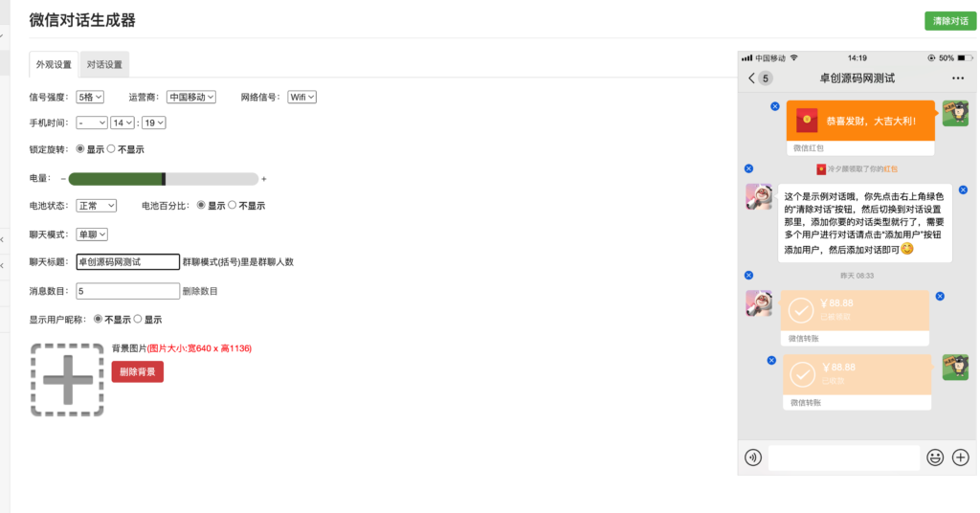This screenshot has height=513, width=980.
Task: Select 不显示 for 显示用户昵称
Action: 99,319
